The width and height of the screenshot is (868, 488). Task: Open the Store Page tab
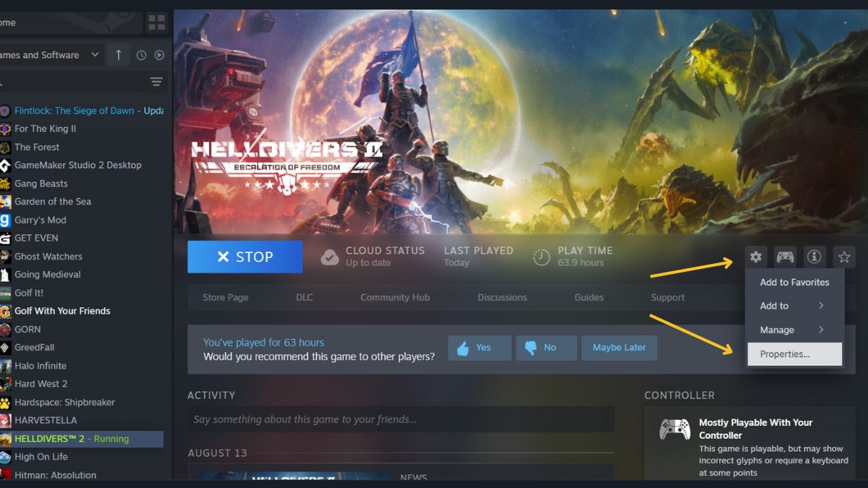click(x=226, y=297)
